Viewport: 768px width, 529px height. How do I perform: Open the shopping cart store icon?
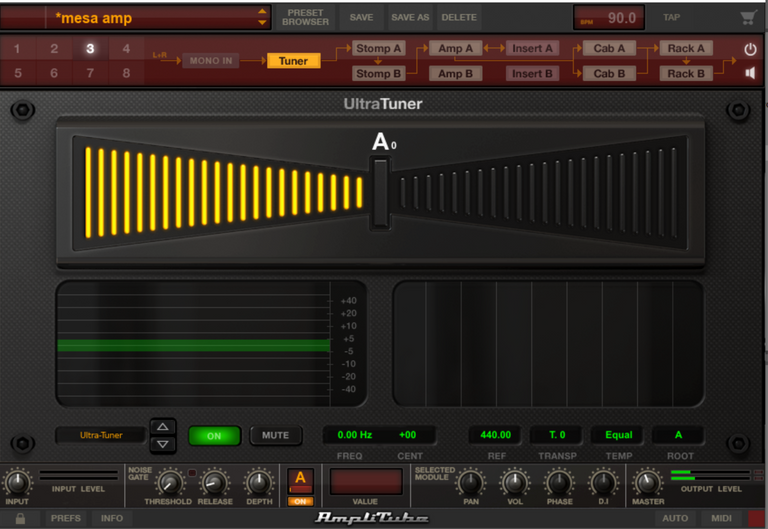[748, 18]
